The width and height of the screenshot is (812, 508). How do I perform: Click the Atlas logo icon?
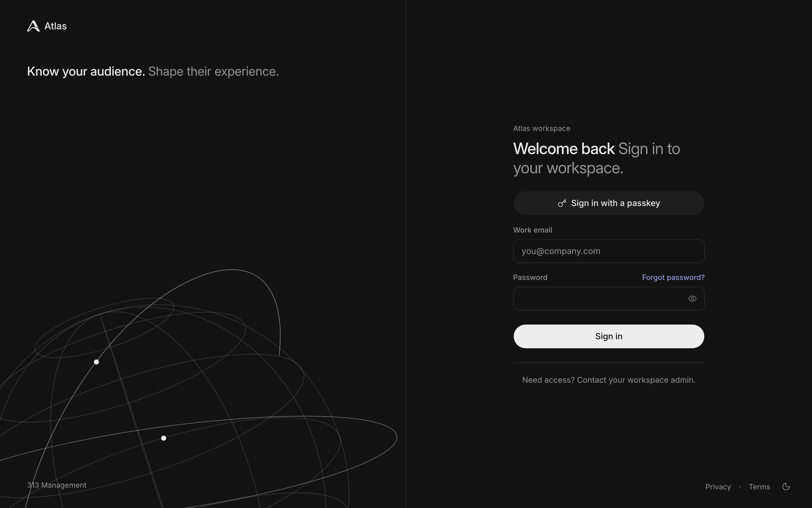pos(33,26)
